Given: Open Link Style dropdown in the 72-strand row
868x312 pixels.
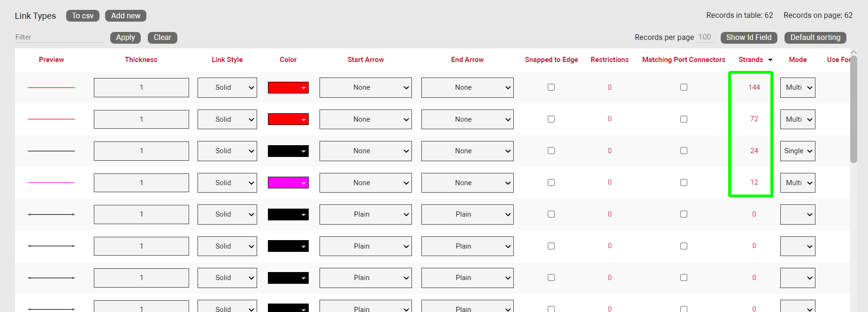Looking at the screenshot, I should pyautogui.click(x=227, y=119).
